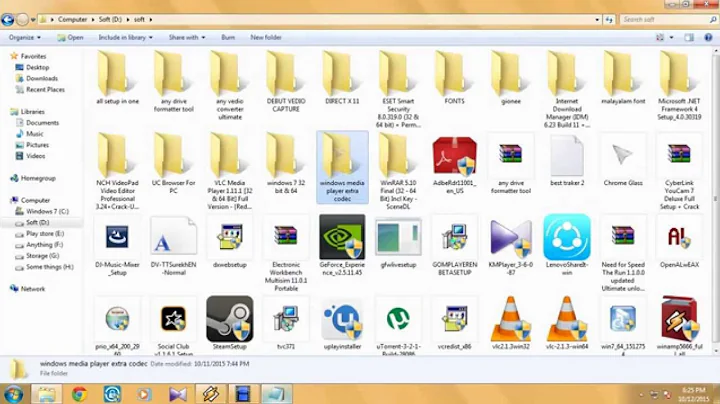720x404 pixels.
Task: Select the any drive formatter tool archive
Action: pos(511,154)
